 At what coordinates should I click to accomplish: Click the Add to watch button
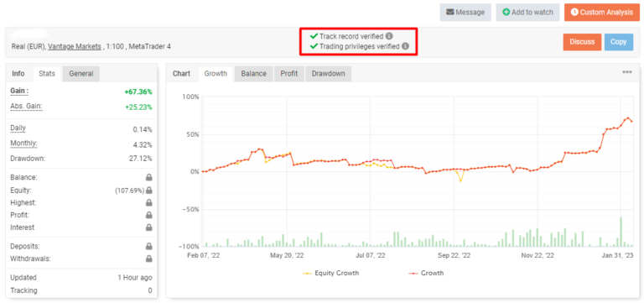pos(527,13)
